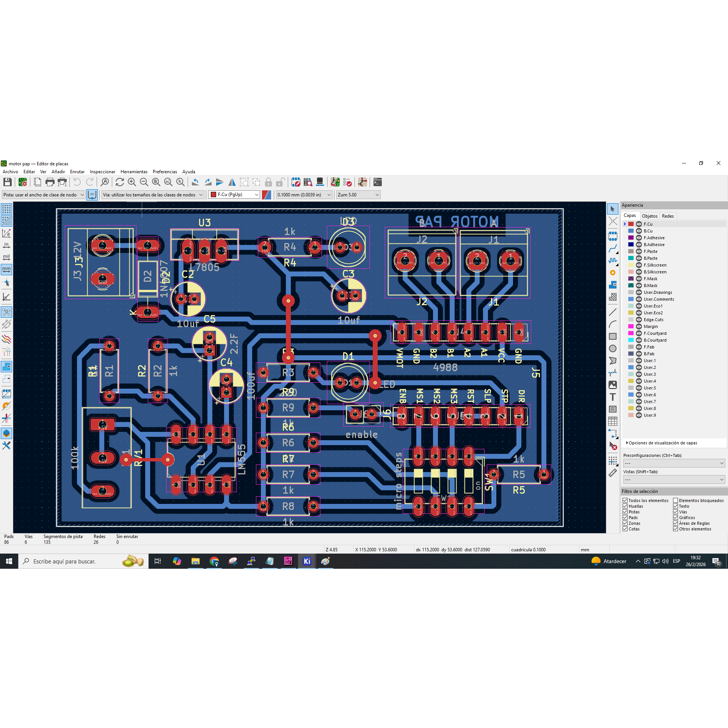Select the Measure ruler tool
728x728 pixels.
(x=613, y=473)
